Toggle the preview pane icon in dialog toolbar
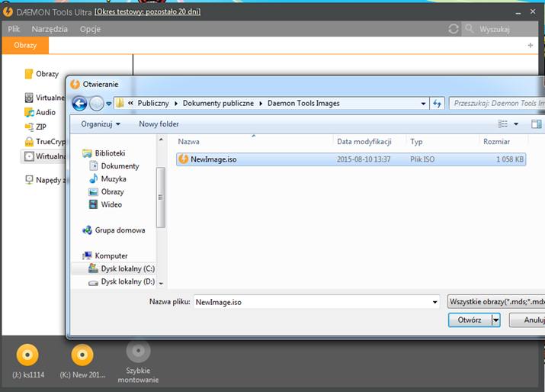The width and height of the screenshot is (545, 392). (x=537, y=124)
